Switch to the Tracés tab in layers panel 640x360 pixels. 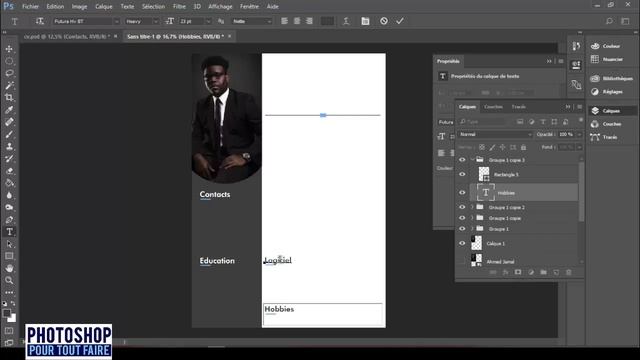point(519,107)
